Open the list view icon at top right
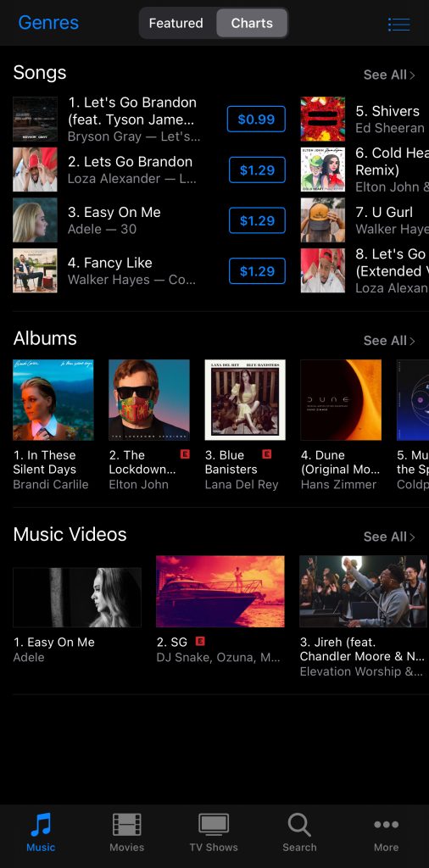429x868 pixels. 398,24
